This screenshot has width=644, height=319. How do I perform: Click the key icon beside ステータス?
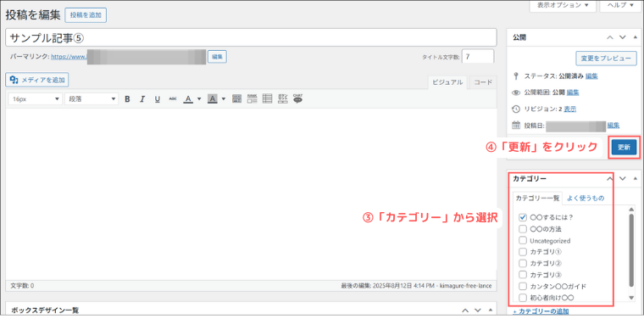(516, 76)
